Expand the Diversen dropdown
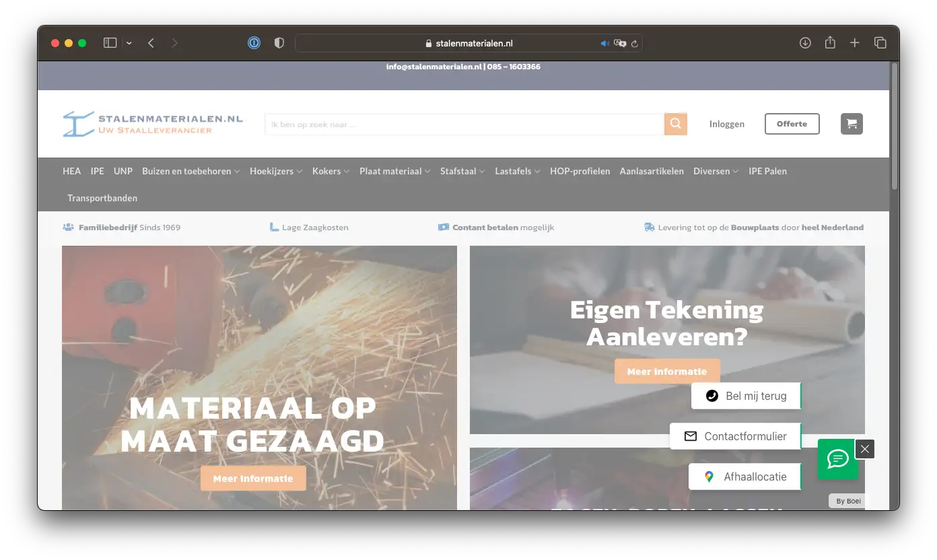This screenshot has height=560, width=937. (716, 171)
